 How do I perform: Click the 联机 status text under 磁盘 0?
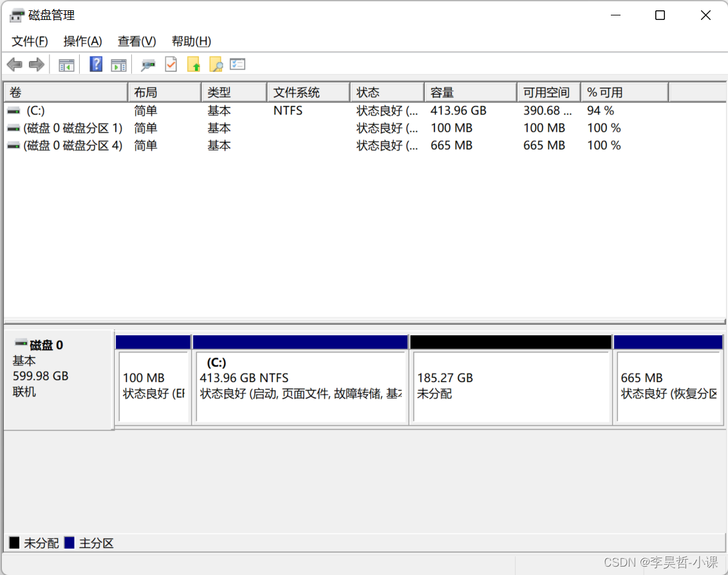point(24,392)
